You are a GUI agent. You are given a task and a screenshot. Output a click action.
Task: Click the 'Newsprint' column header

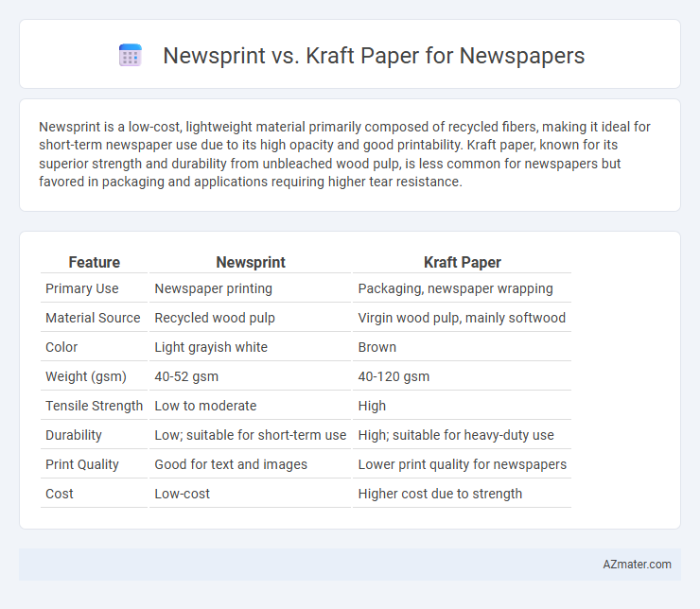click(x=251, y=262)
